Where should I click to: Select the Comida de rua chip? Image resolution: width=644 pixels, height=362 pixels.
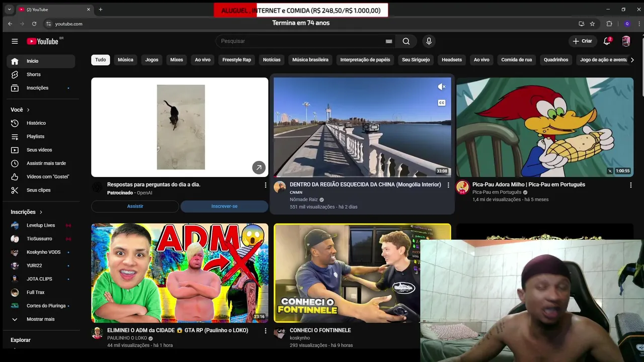pyautogui.click(x=517, y=60)
